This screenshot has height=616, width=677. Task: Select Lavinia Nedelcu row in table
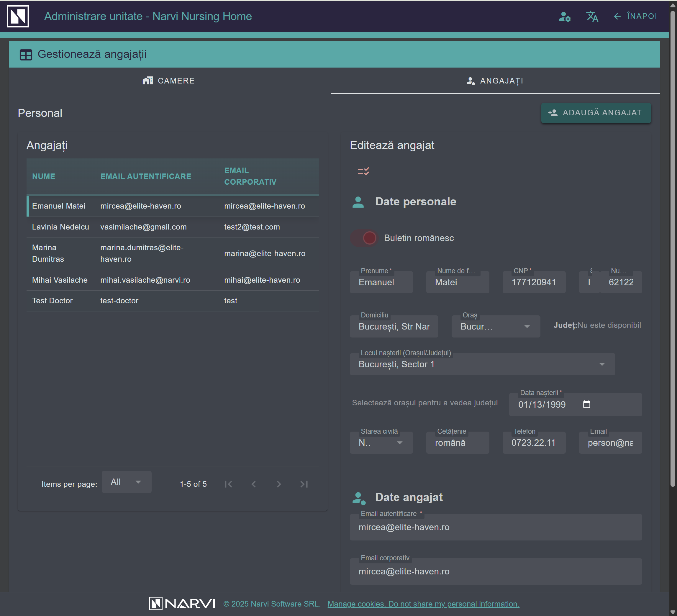click(x=60, y=227)
